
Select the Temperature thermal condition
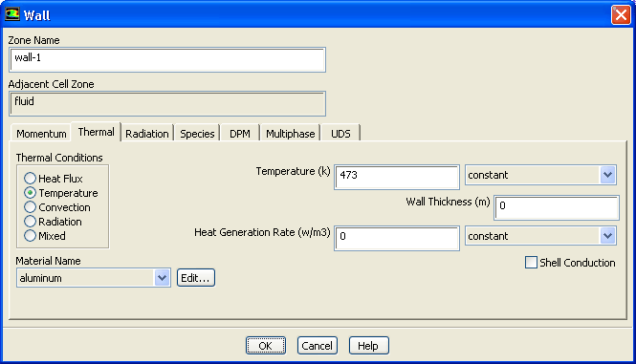coord(61,193)
